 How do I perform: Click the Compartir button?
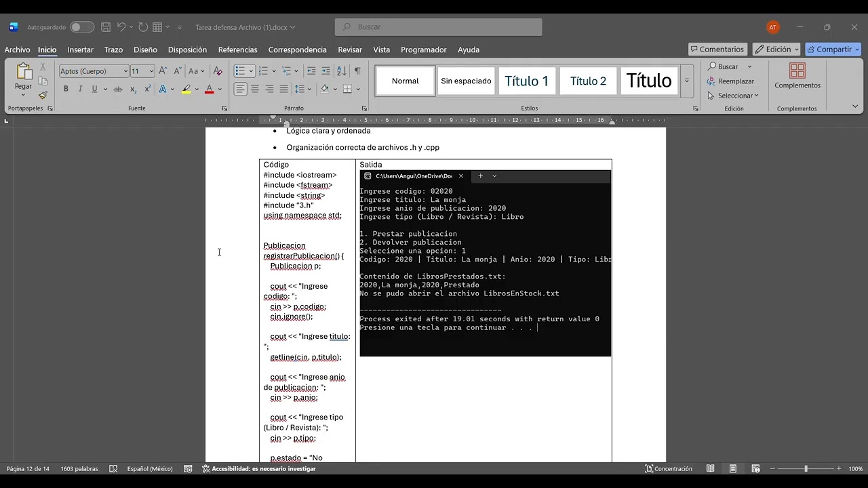(x=833, y=49)
